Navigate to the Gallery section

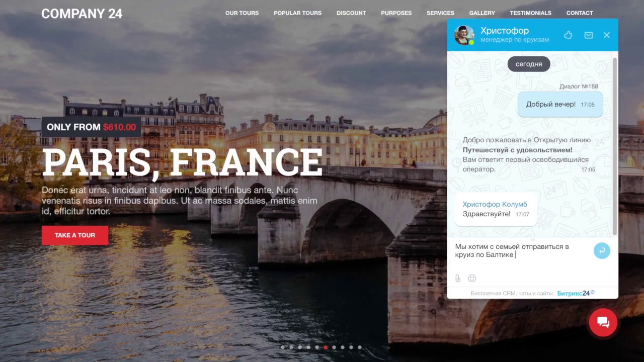482,13
